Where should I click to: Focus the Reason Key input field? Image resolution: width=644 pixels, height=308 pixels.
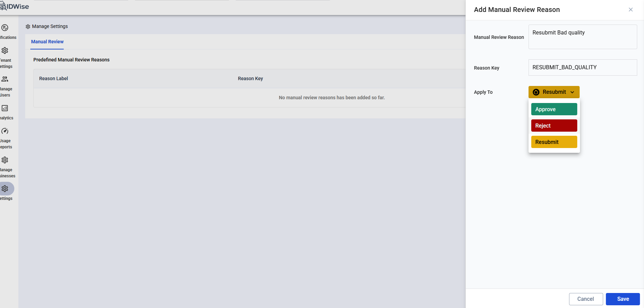pos(583,68)
